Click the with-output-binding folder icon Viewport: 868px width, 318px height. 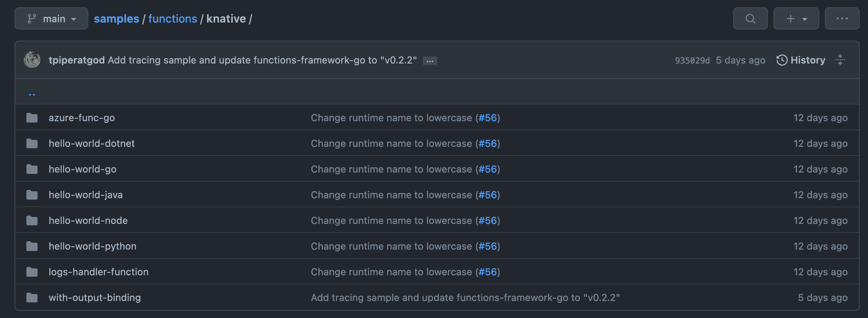coord(32,298)
